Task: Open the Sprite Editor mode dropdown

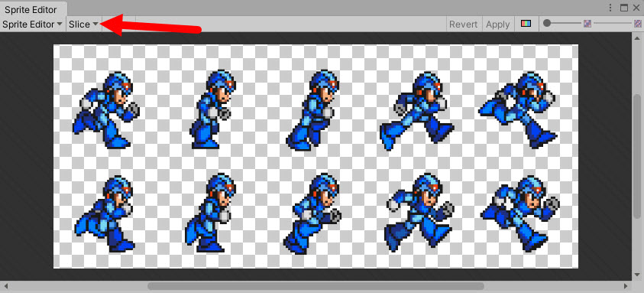Action: pyautogui.click(x=32, y=24)
